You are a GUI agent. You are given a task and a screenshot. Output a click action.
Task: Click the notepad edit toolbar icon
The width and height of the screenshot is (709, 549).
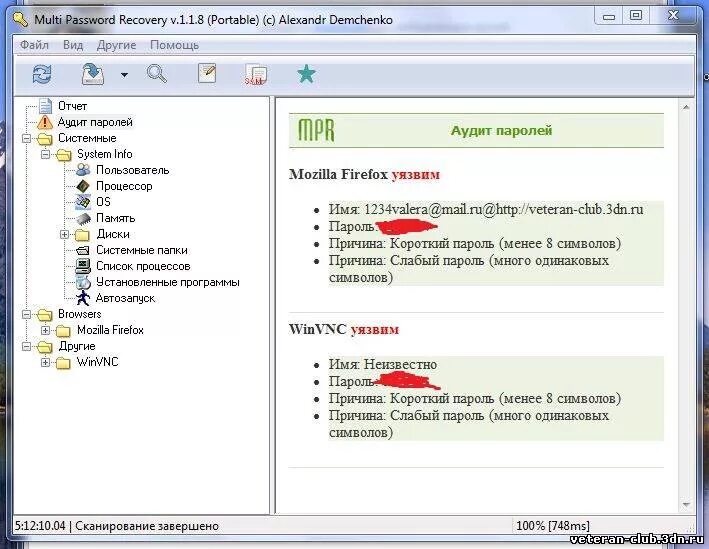tap(207, 73)
